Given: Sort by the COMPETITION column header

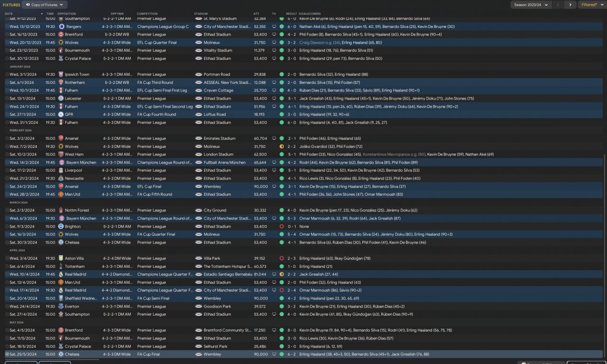Looking at the screenshot, I should (147, 14).
